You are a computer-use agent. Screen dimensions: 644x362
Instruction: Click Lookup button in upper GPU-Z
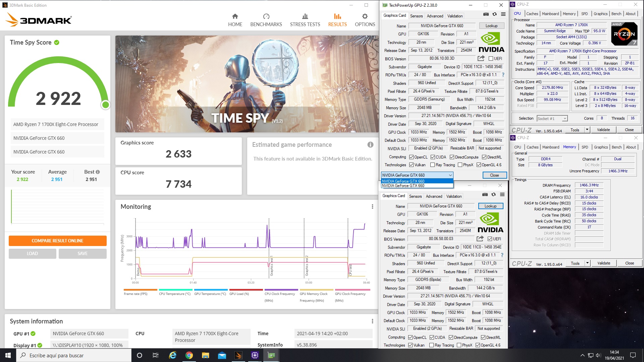pos(491,26)
